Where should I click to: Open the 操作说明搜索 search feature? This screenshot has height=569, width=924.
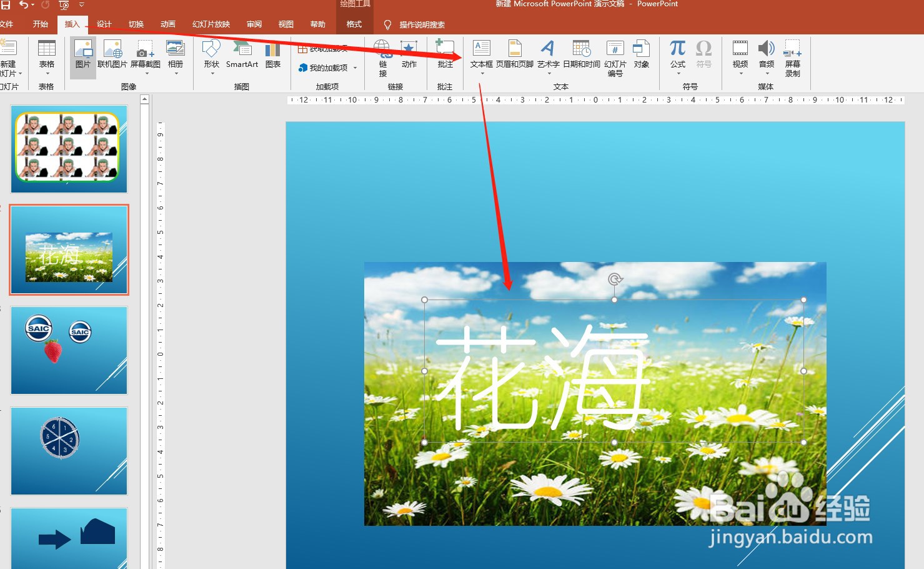(x=417, y=25)
